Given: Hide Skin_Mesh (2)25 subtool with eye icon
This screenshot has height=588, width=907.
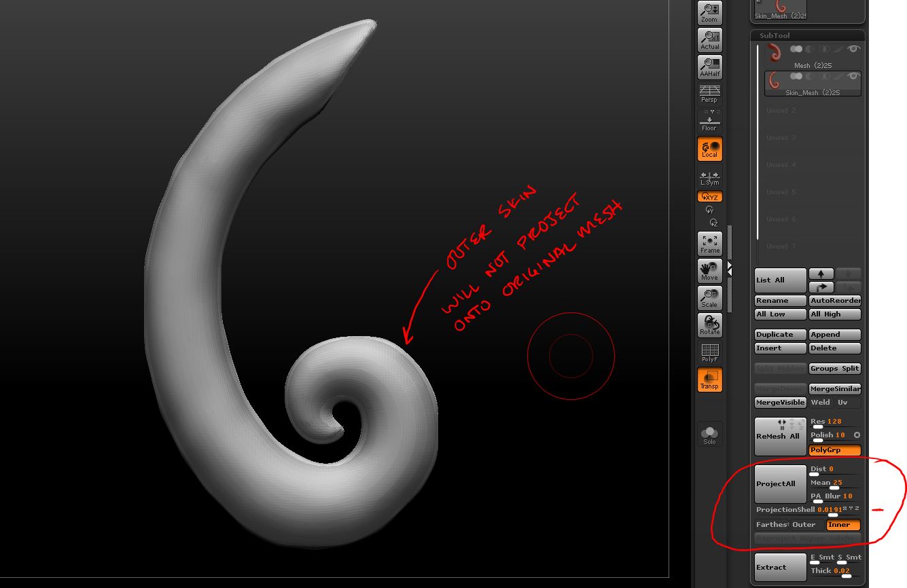Looking at the screenshot, I should click(853, 76).
